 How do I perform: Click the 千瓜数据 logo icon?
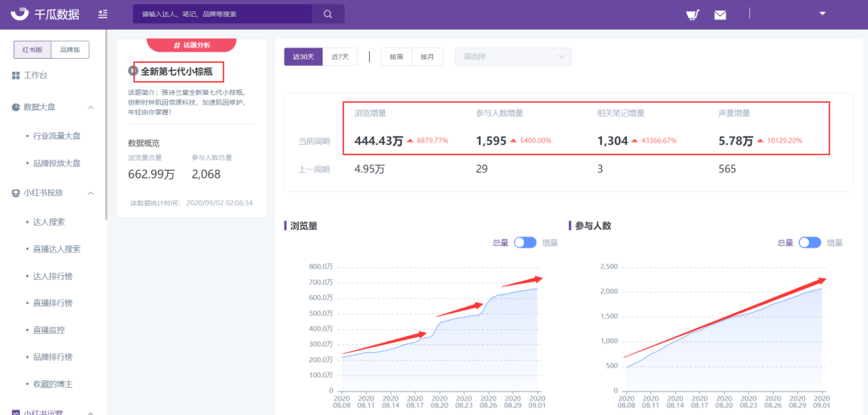pyautogui.click(x=19, y=14)
